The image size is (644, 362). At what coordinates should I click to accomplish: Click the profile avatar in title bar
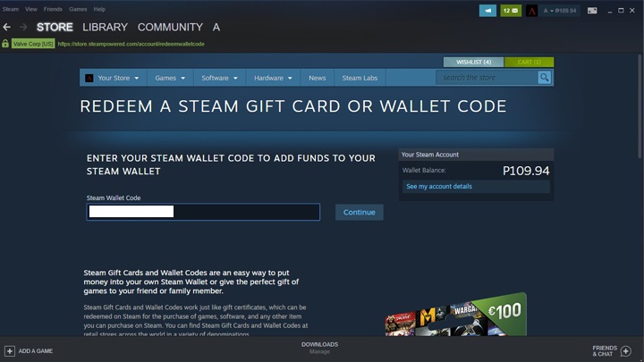[x=531, y=11]
